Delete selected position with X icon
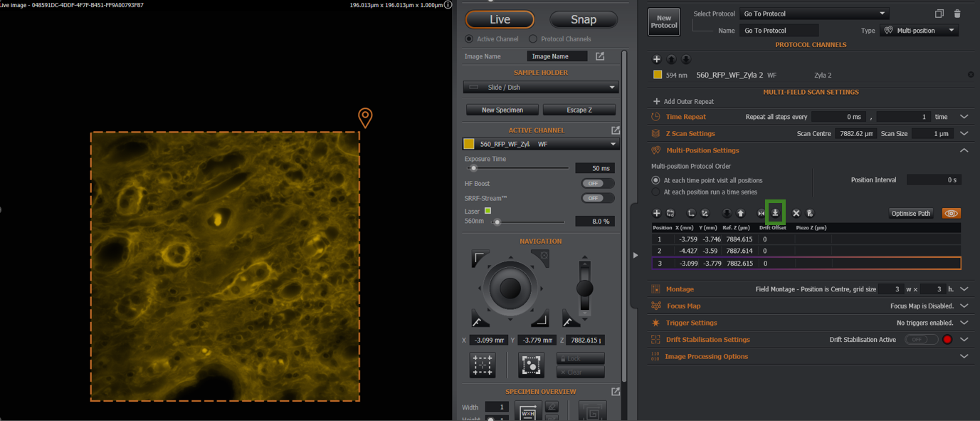 (796, 213)
